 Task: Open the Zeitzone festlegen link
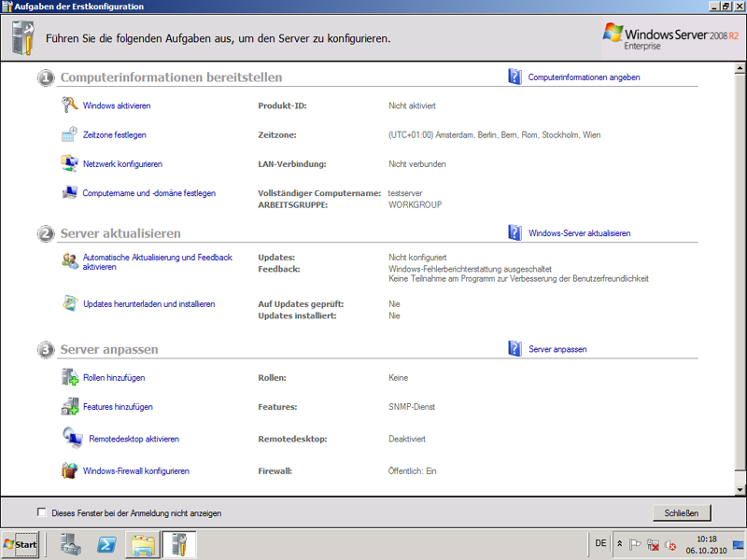click(x=115, y=134)
